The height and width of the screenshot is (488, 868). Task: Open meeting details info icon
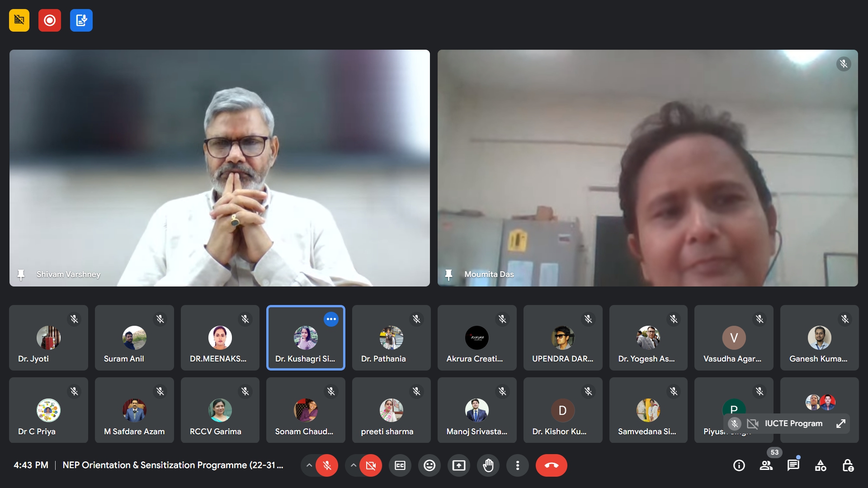pyautogui.click(x=739, y=465)
